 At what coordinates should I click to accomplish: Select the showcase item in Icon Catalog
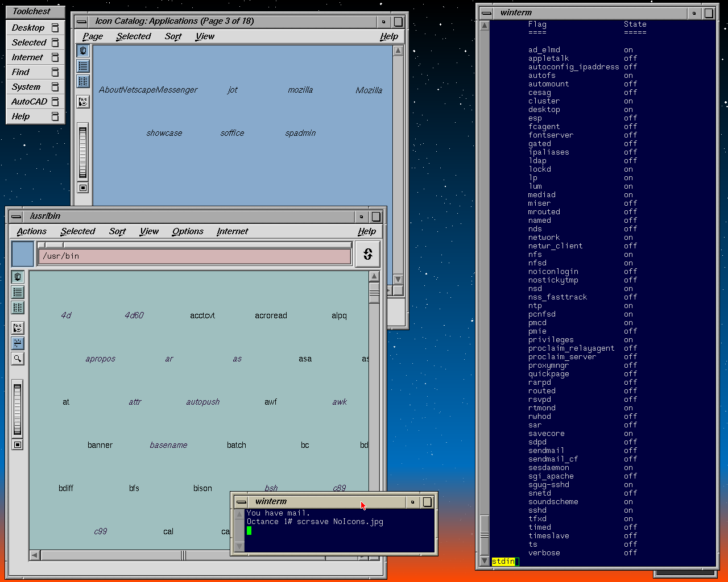tap(164, 133)
